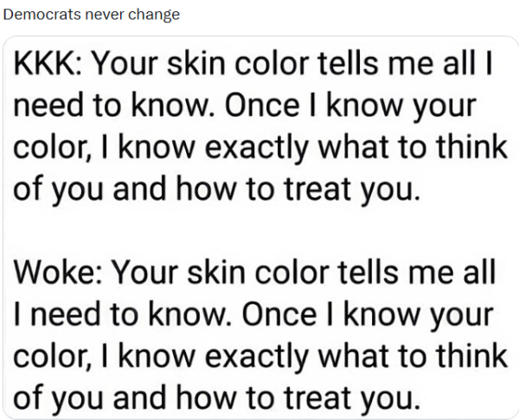Click the word "Democrats" in the caption
Viewport: 519px width, 420px height.
click(42, 15)
